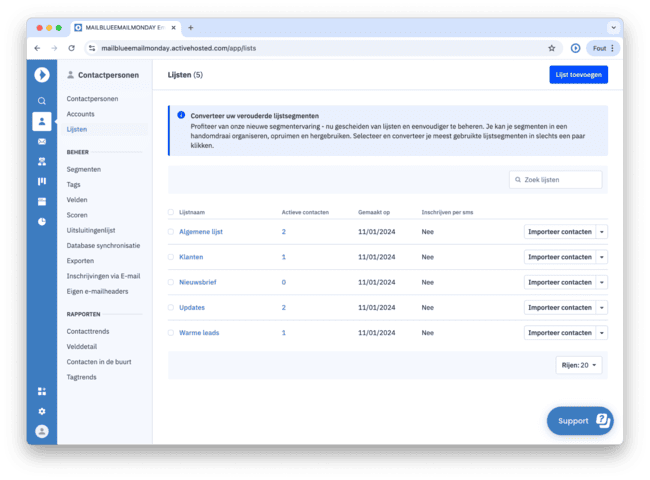View active contacts count for Klanten
650x480 pixels.
[284, 257]
